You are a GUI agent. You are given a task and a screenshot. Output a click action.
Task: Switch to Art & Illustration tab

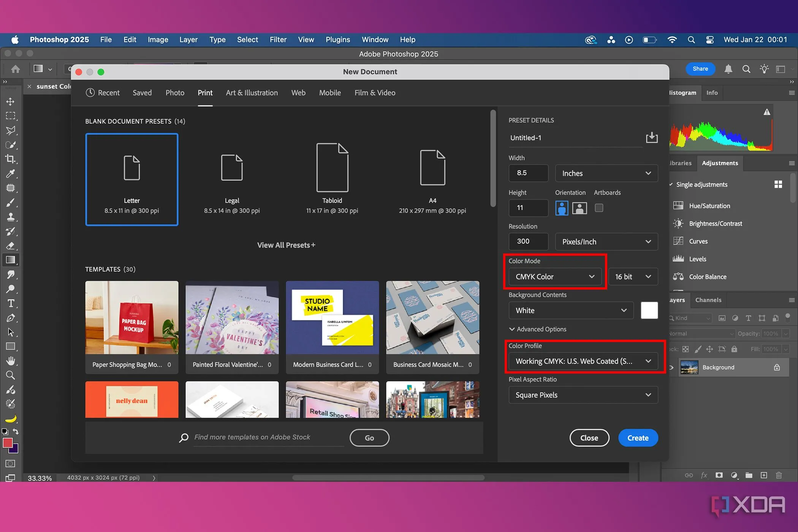click(x=252, y=93)
